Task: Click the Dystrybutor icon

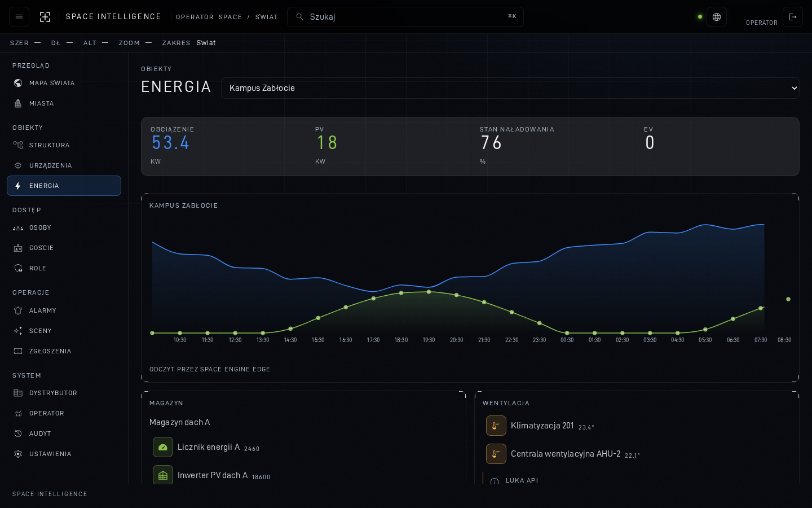Action: tap(18, 393)
